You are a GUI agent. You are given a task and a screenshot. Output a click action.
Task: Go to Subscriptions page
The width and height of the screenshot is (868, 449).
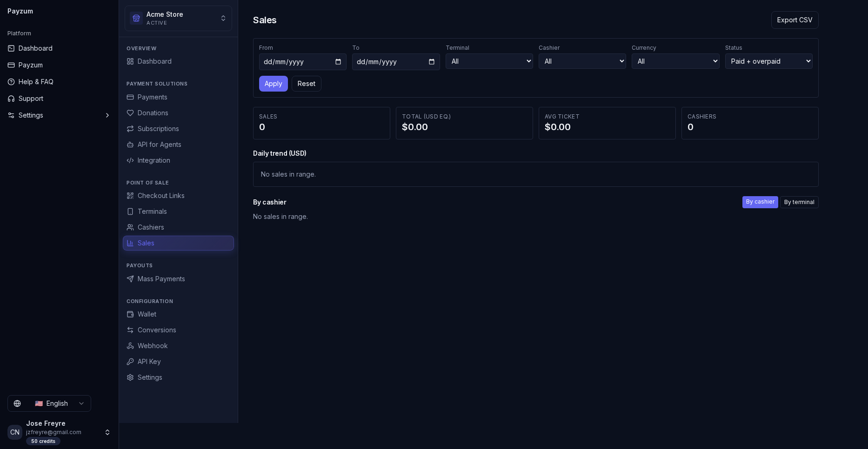pos(178,129)
